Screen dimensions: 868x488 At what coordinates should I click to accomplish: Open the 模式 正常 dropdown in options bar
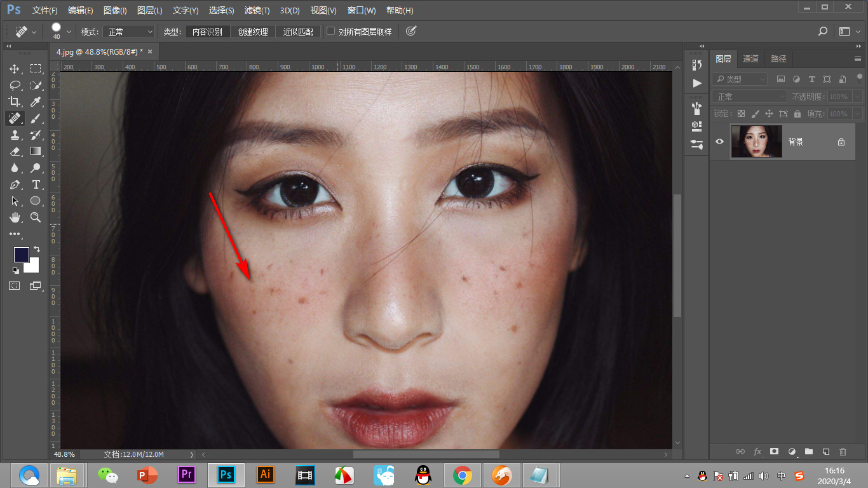(x=130, y=32)
